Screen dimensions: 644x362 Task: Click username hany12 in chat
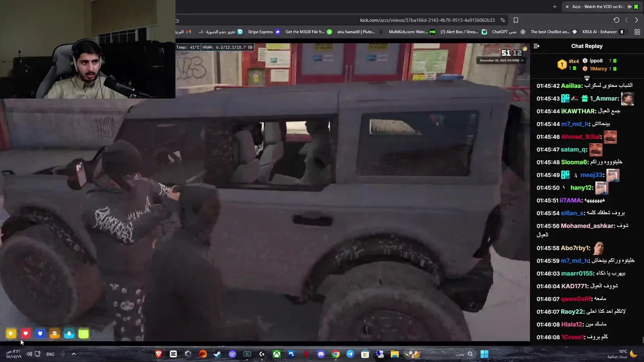pyautogui.click(x=581, y=188)
